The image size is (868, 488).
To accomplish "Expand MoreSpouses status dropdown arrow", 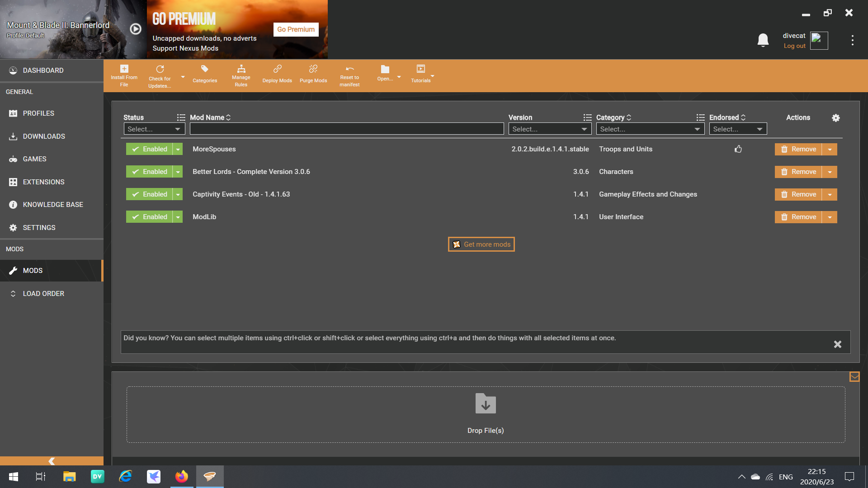I will pyautogui.click(x=178, y=149).
